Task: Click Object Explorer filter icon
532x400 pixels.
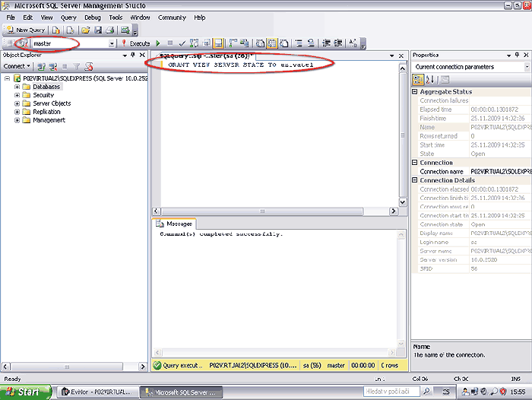Action: (x=77, y=67)
